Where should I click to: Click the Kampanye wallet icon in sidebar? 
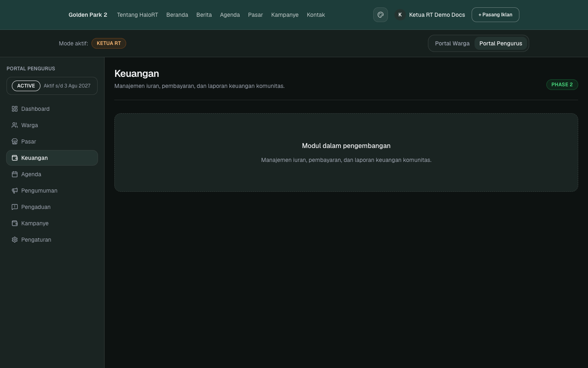(15, 223)
